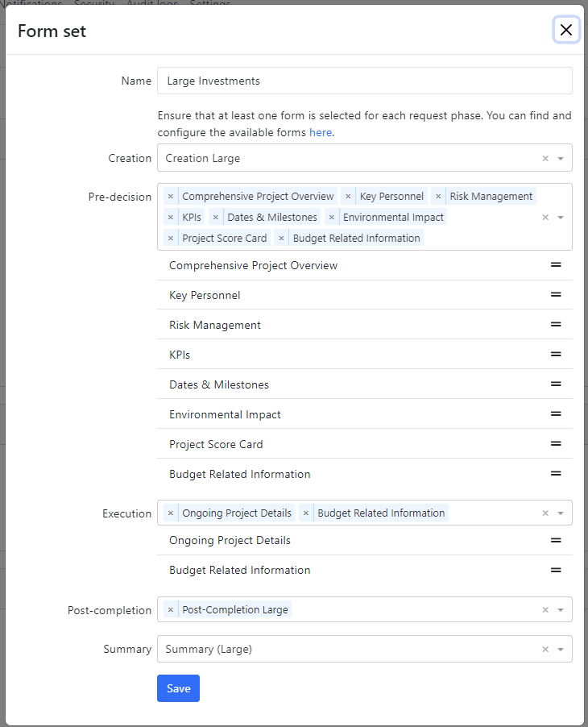The width and height of the screenshot is (588, 727).
Task: Clear all Post-completion selections
Action: [545, 609]
